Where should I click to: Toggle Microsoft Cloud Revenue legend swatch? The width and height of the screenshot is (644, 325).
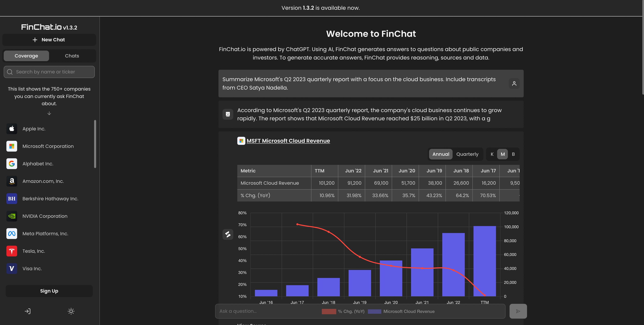point(374,312)
